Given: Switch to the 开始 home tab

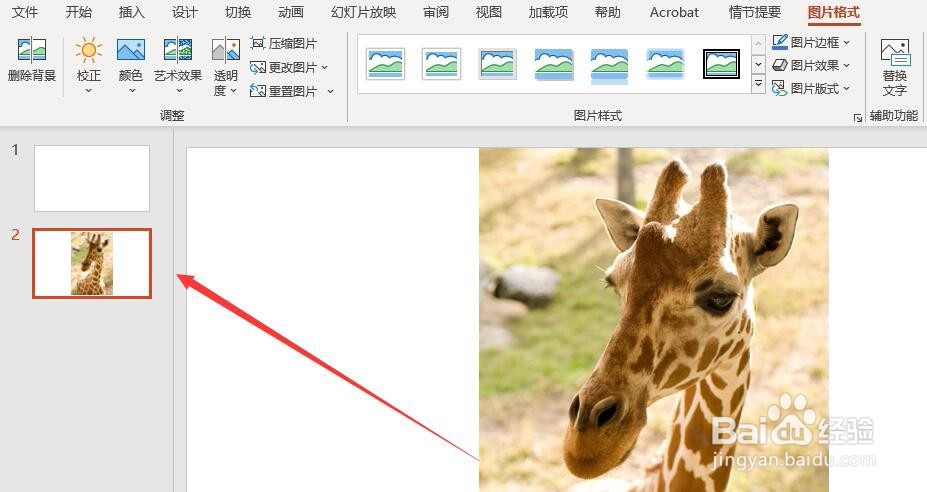Looking at the screenshot, I should (x=78, y=12).
